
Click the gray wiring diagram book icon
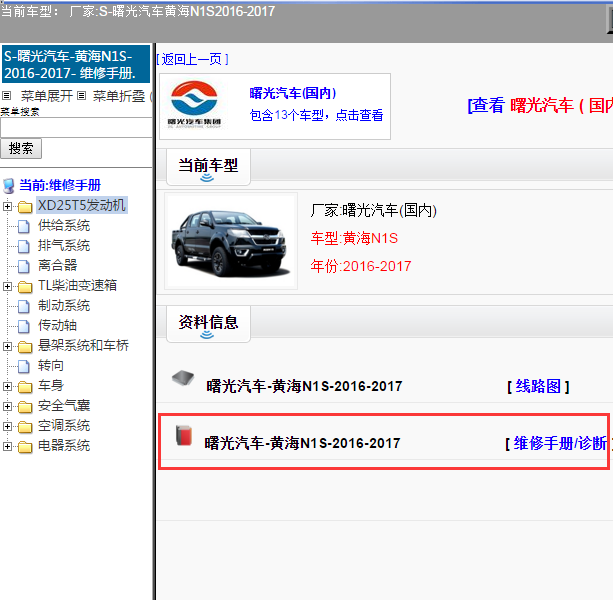(x=183, y=378)
